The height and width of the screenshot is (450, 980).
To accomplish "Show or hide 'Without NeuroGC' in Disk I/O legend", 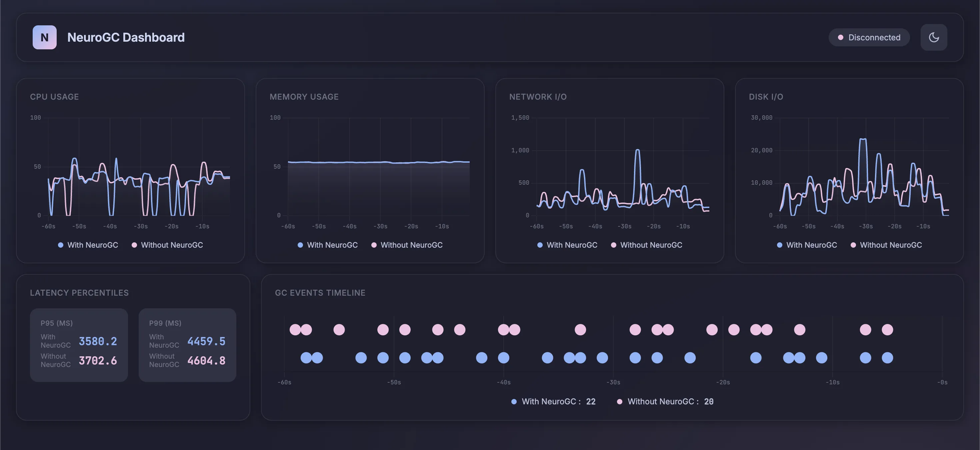I will pyautogui.click(x=886, y=245).
